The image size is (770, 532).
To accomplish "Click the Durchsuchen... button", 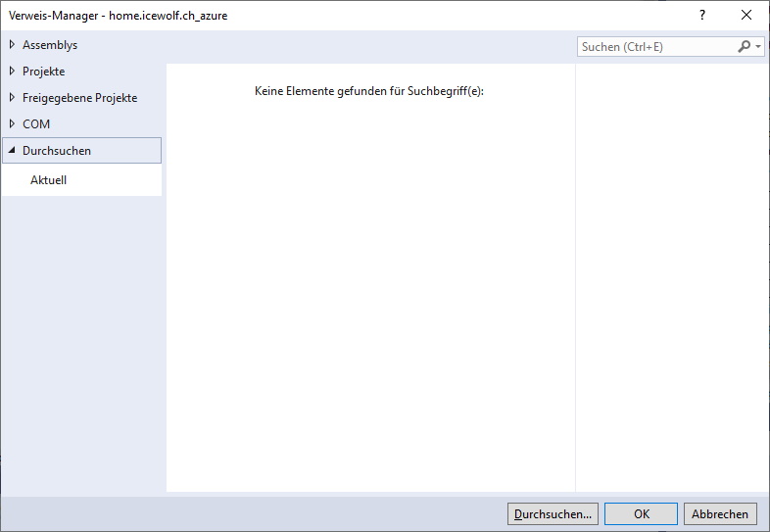I will [x=553, y=513].
